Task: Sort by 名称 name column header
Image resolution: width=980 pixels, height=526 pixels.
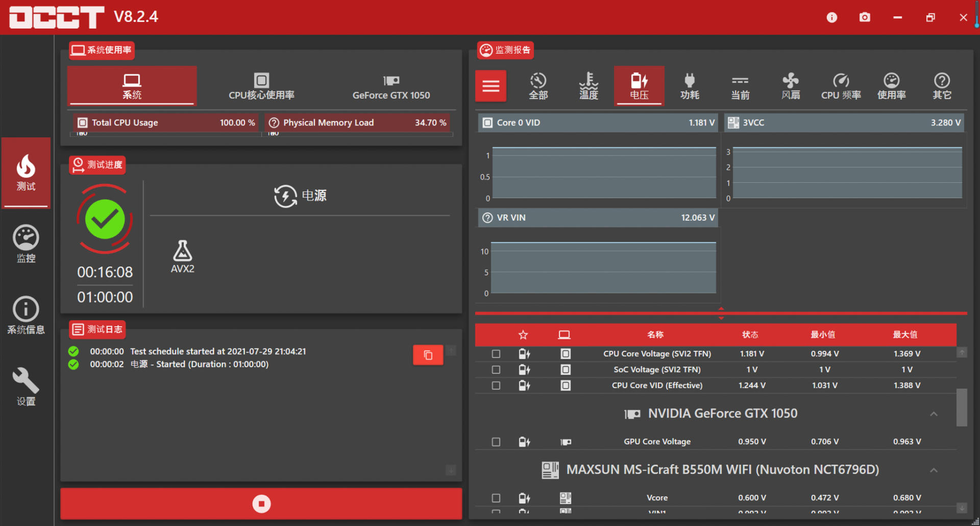Action: pyautogui.click(x=655, y=335)
